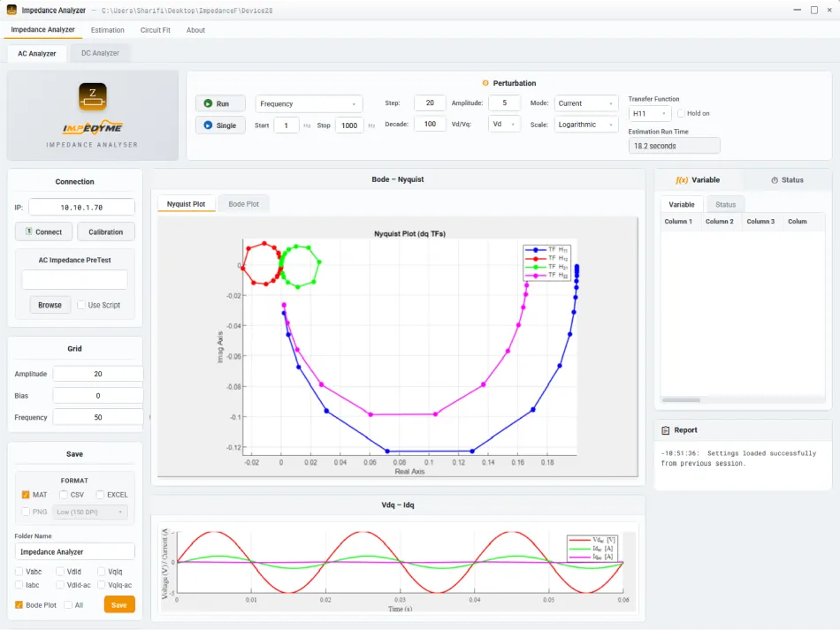Viewport: 840px width, 630px height.
Task: Check the Vdid save checkbox
Action: (x=60, y=572)
